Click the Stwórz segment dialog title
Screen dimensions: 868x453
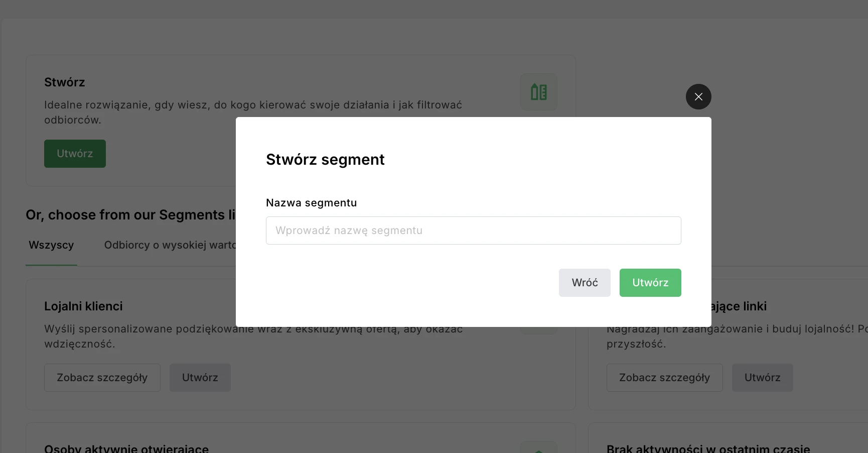(x=325, y=159)
